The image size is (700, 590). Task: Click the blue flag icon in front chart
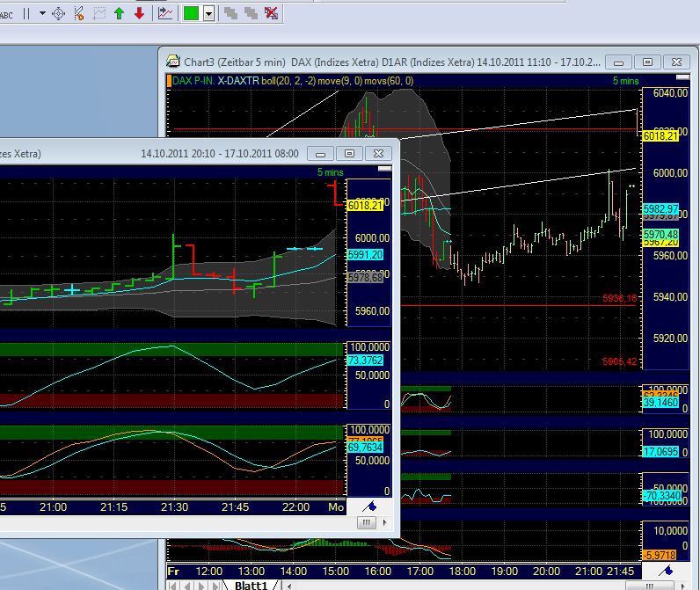coord(370,506)
